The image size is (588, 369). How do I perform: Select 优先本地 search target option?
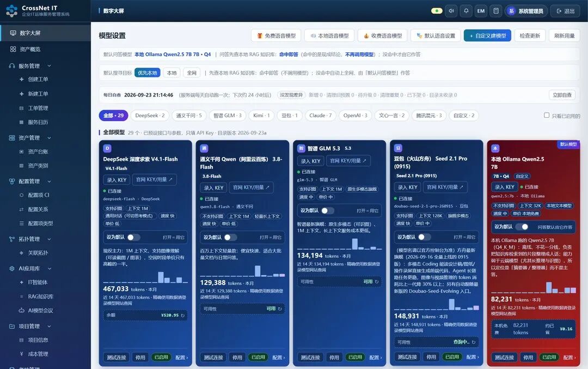pos(148,73)
